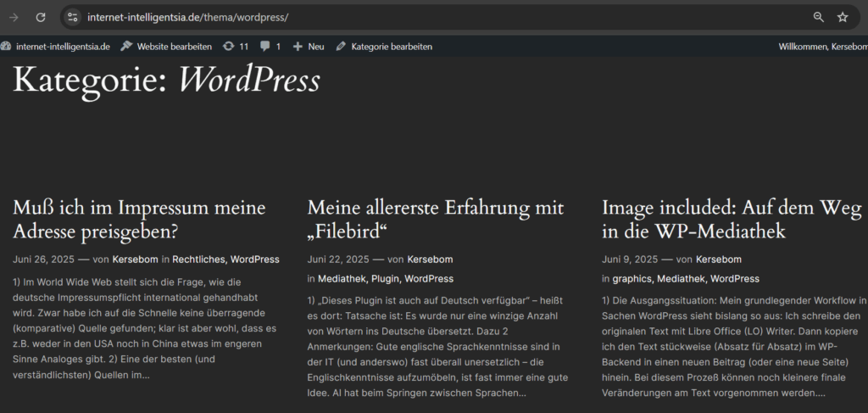
Task: Click the pencil icon for Kategorie bearbeiten
Action: (341, 47)
